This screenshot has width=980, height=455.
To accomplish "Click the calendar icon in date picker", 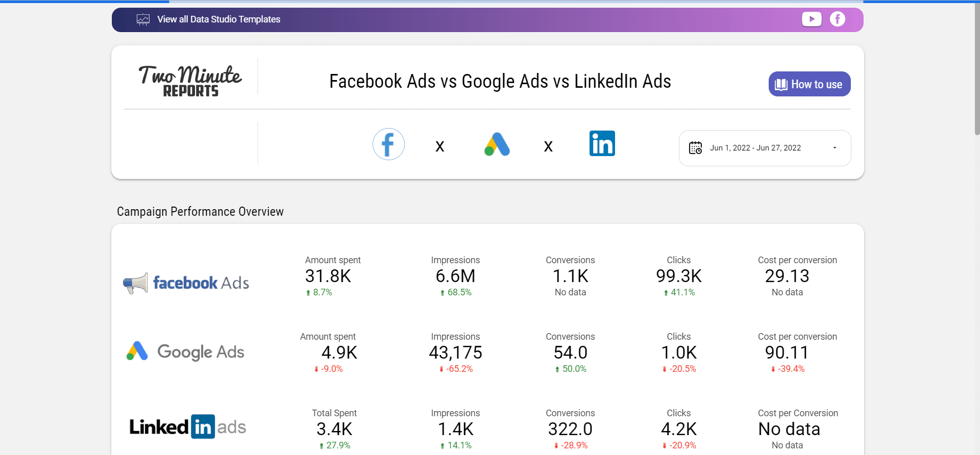I will pyautogui.click(x=695, y=148).
